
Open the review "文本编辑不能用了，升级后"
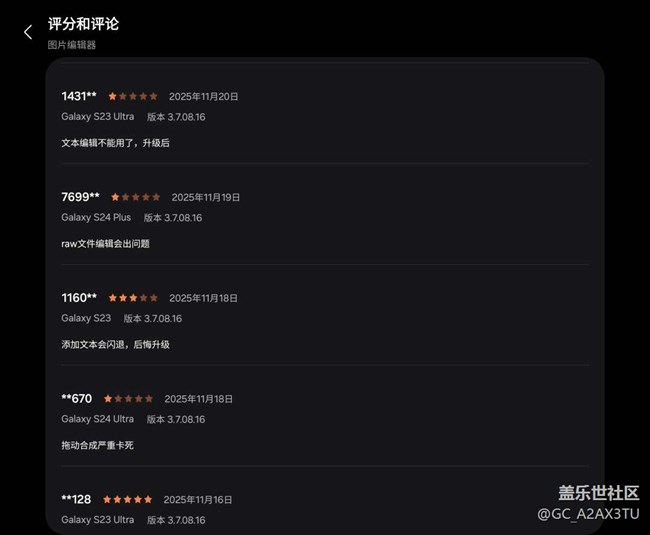click(115, 143)
